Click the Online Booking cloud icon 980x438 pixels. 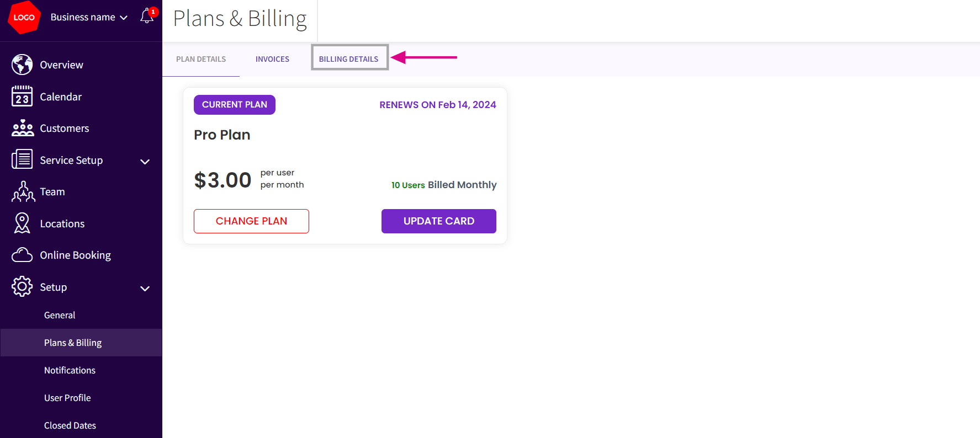tap(22, 255)
